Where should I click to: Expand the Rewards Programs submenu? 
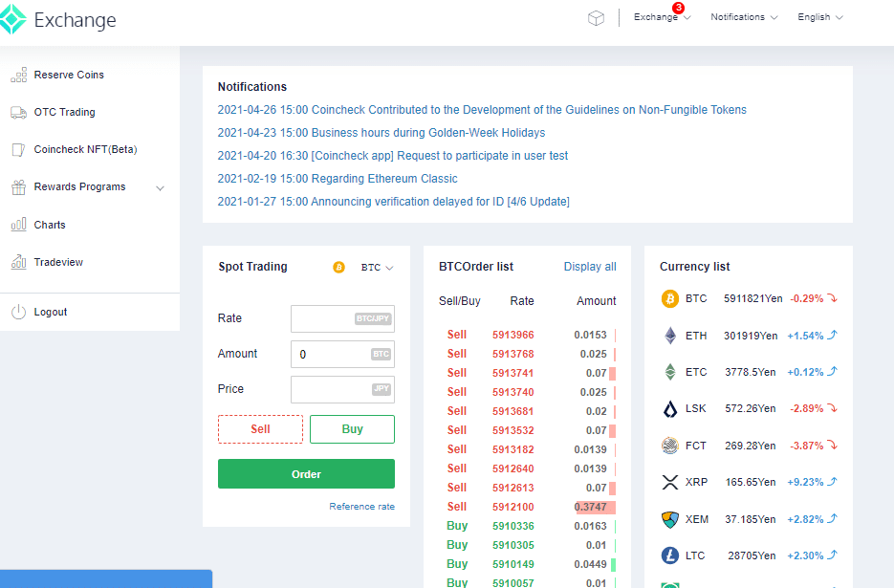point(160,188)
